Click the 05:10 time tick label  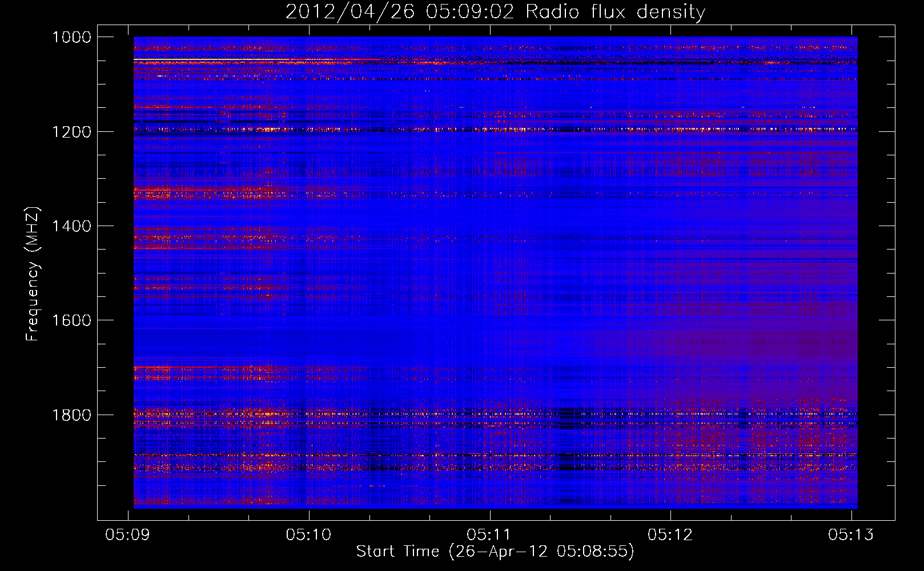click(x=309, y=534)
